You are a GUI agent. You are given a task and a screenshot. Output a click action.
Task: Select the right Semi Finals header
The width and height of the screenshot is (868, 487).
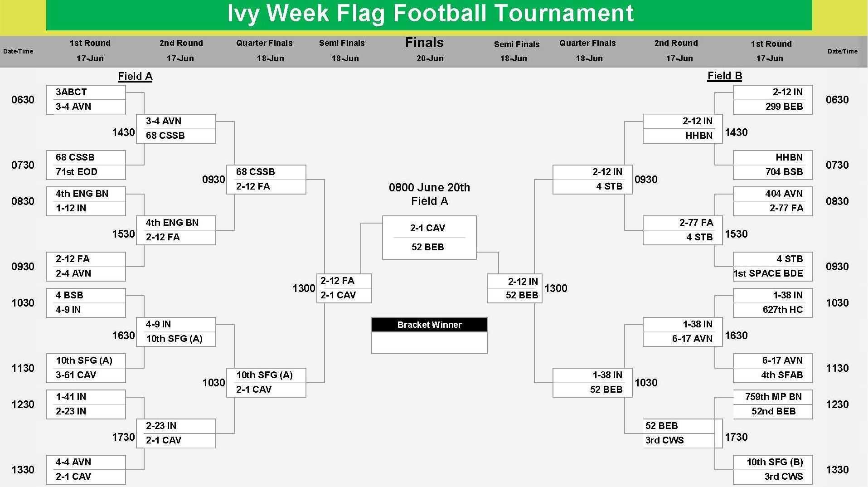coord(517,44)
